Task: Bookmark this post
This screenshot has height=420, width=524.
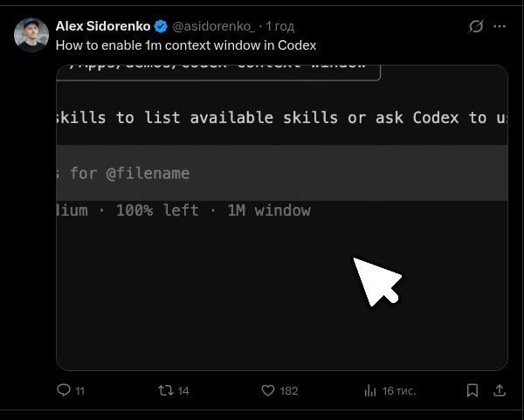Action: [x=472, y=390]
